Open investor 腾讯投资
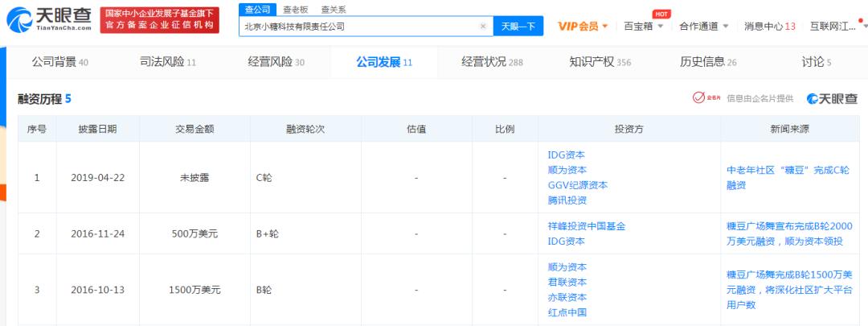This screenshot has height=326, width=868. click(x=567, y=200)
